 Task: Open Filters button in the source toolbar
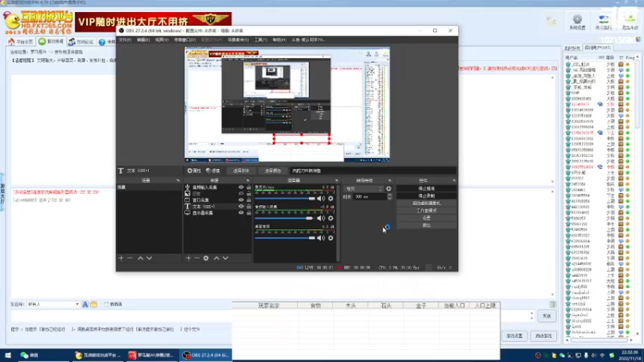pos(213,171)
